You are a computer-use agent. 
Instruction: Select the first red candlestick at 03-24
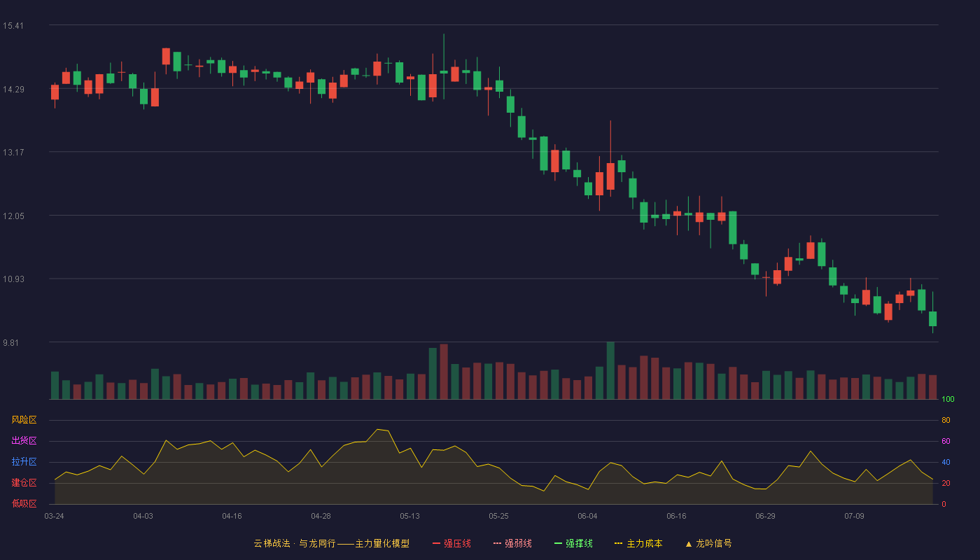[x=55, y=92]
